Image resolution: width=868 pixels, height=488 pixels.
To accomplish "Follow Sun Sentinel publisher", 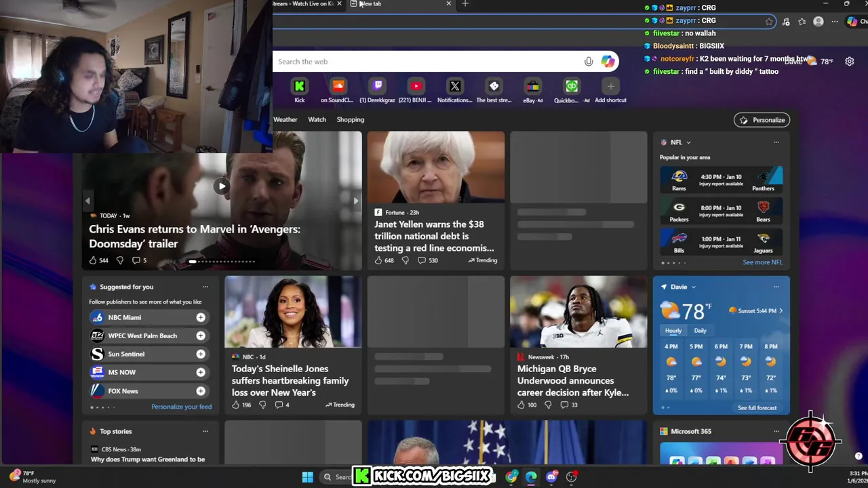I will pos(201,354).
